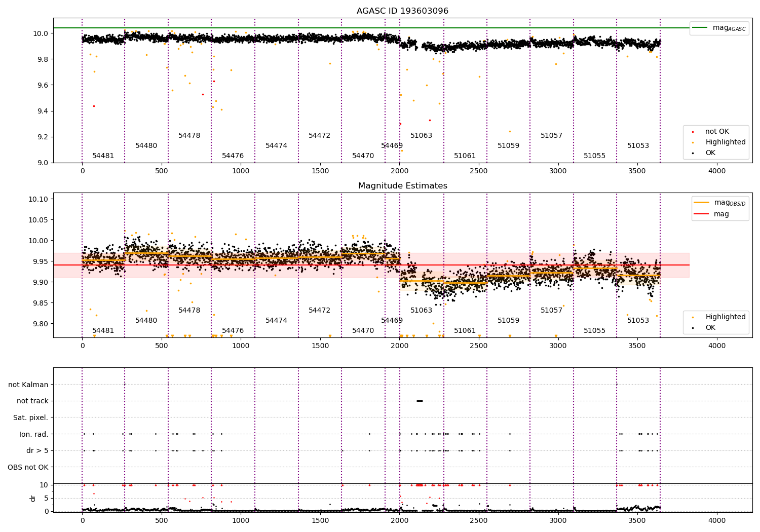Click obsid label 51063 in Magnitude Estimates plot
The image size is (760, 532).
[422, 311]
